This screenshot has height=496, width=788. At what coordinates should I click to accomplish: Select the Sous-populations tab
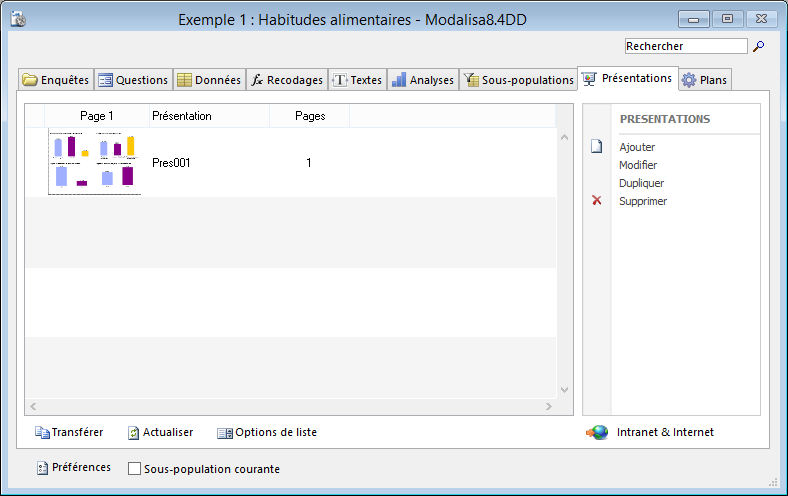point(518,80)
